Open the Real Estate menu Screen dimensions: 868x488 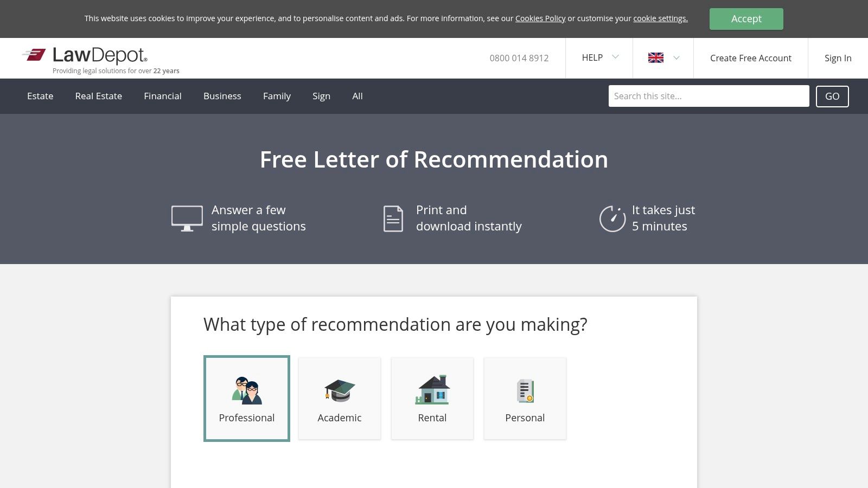pyautogui.click(x=99, y=96)
